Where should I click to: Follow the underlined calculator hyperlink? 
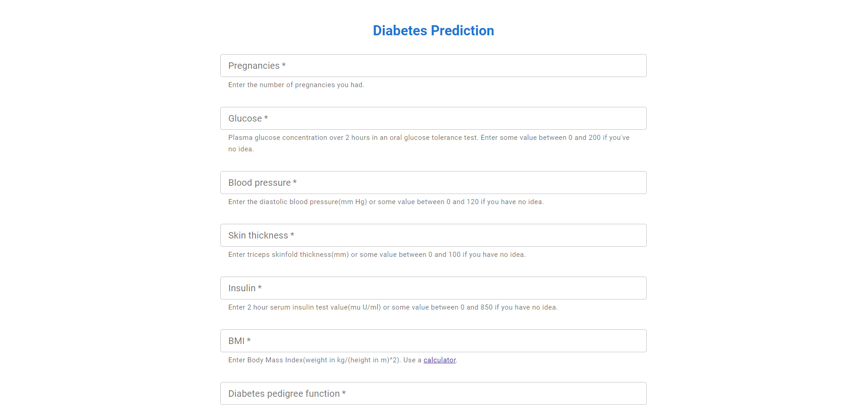(x=439, y=360)
